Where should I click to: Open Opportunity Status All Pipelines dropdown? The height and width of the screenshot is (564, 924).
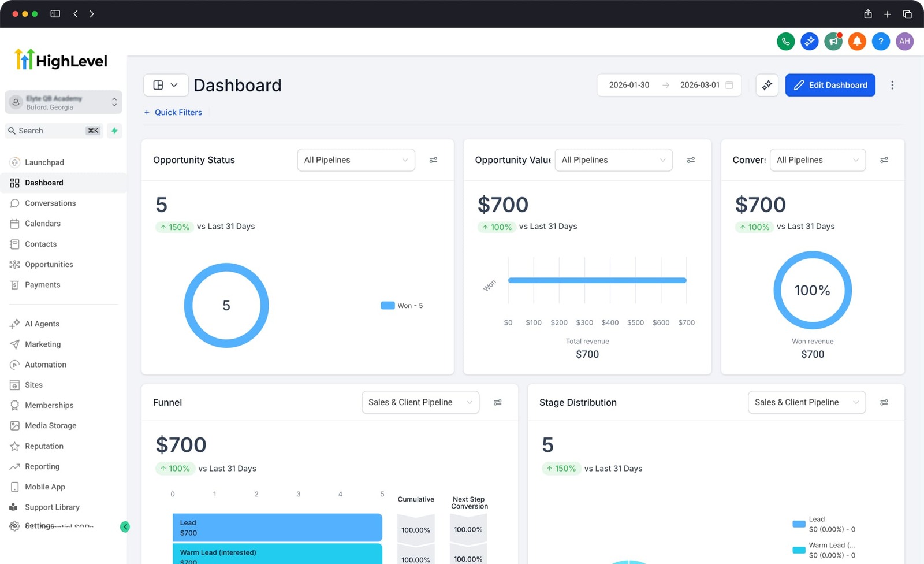pos(356,160)
